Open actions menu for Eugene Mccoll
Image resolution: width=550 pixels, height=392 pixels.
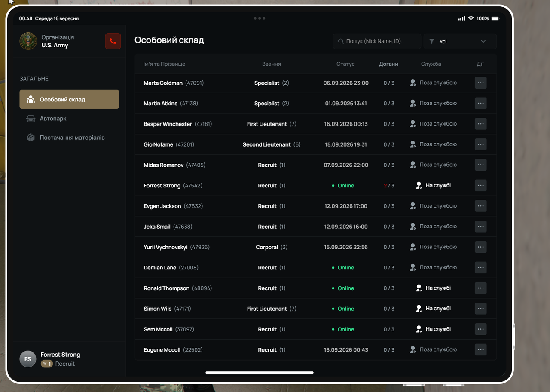[481, 349]
